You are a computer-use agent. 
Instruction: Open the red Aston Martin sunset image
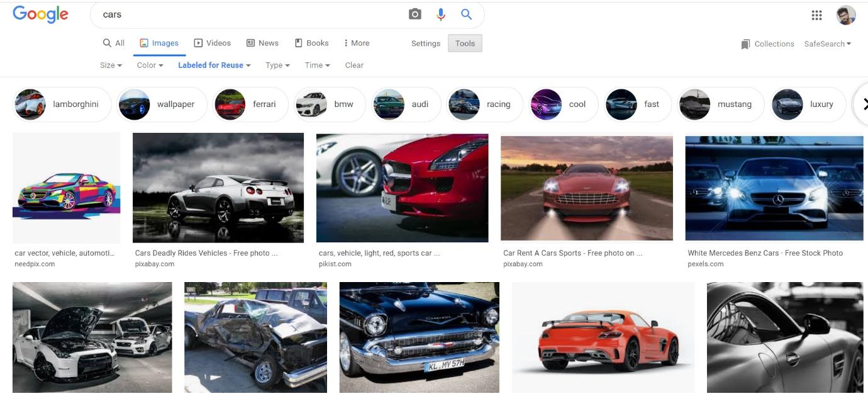click(x=587, y=188)
